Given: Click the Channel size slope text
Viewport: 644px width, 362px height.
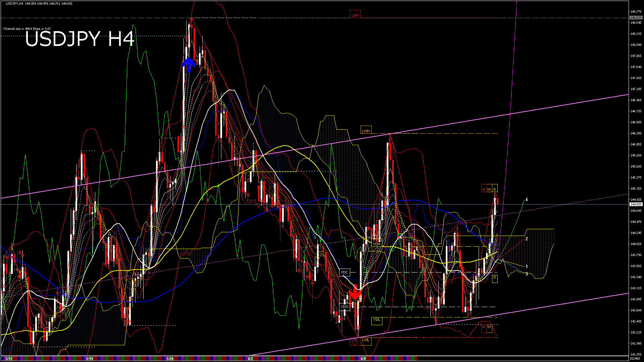Looking at the screenshot, I should [x=27, y=29].
